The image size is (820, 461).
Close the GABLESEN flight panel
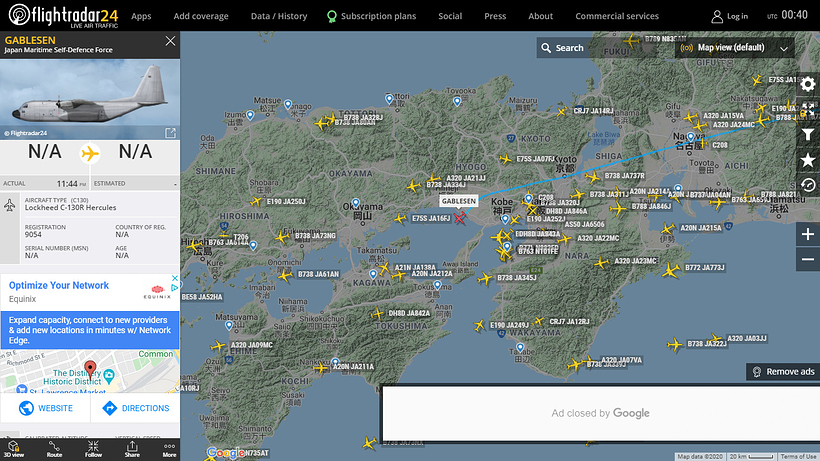(x=170, y=41)
